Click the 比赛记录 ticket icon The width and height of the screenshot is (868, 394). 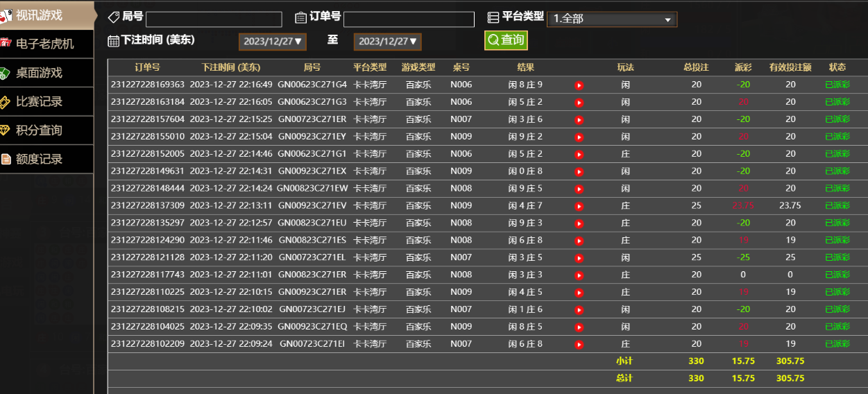tap(6, 102)
